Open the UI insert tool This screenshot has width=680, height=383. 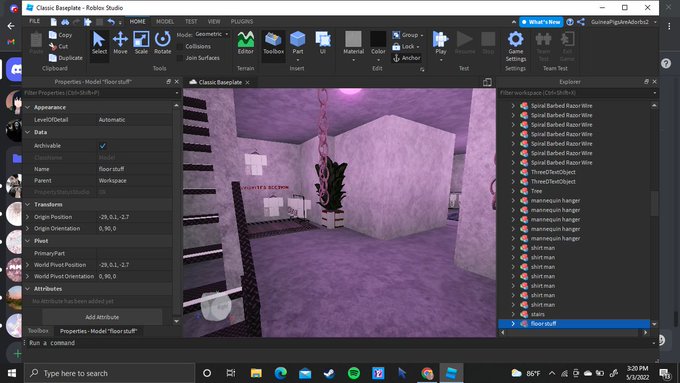[x=323, y=43]
